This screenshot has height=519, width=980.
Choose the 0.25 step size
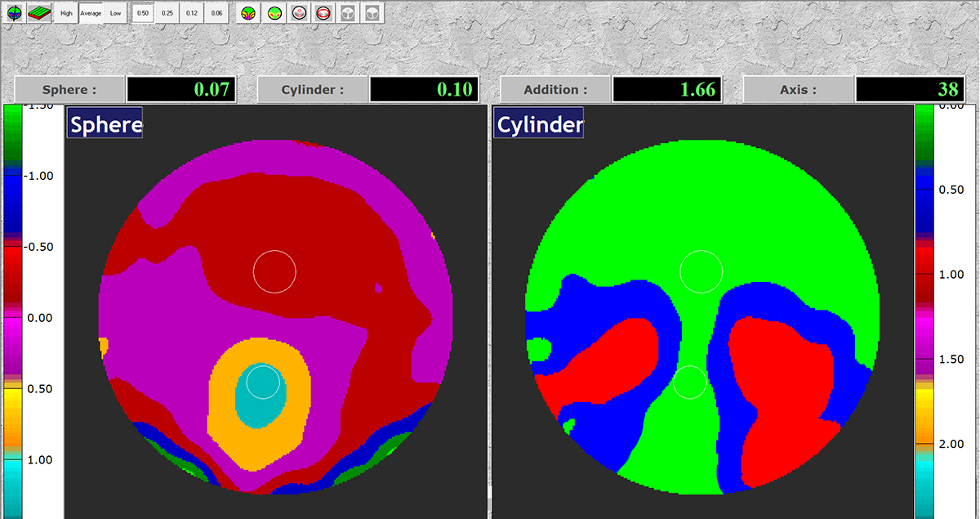[x=167, y=13]
